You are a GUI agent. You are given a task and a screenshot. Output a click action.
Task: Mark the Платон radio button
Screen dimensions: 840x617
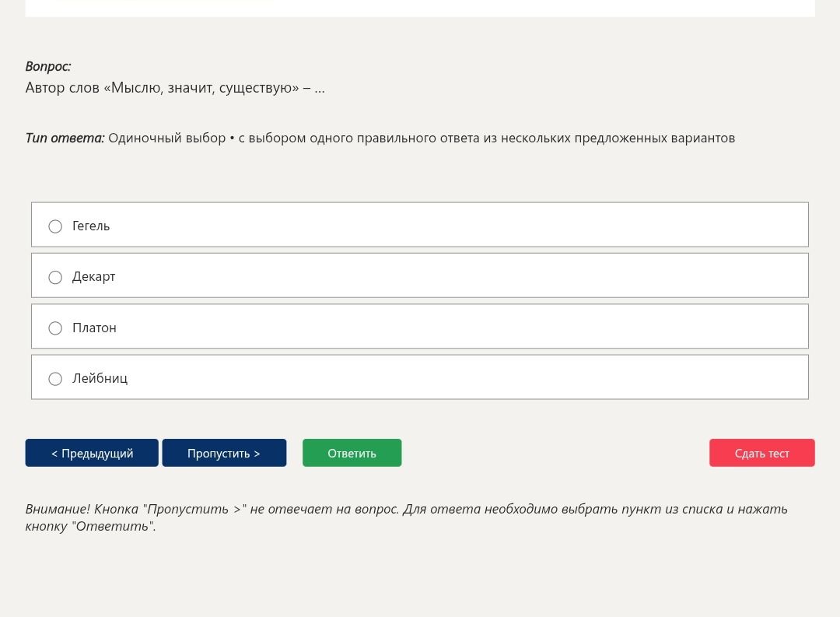coord(55,328)
